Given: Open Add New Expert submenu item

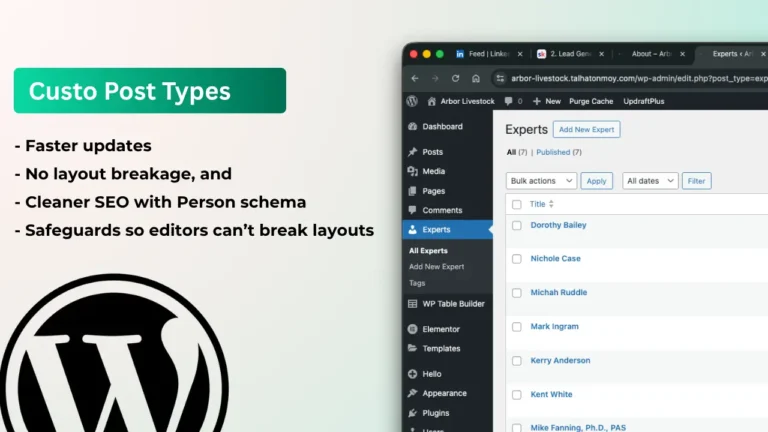Looking at the screenshot, I should [x=436, y=266].
